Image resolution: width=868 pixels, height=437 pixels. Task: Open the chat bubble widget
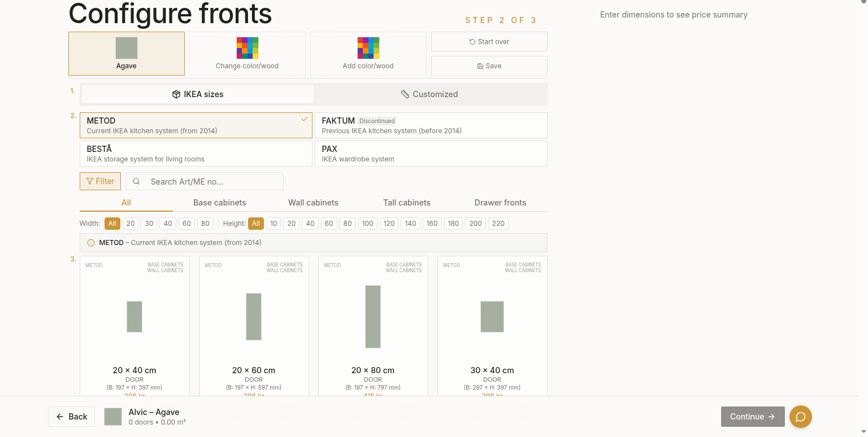coord(801,417)
